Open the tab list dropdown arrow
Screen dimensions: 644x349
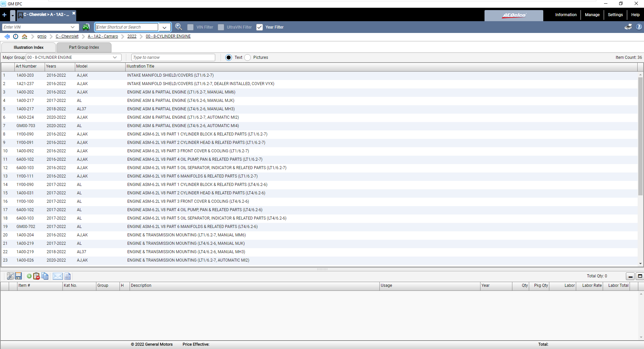(x=12, y=15)
